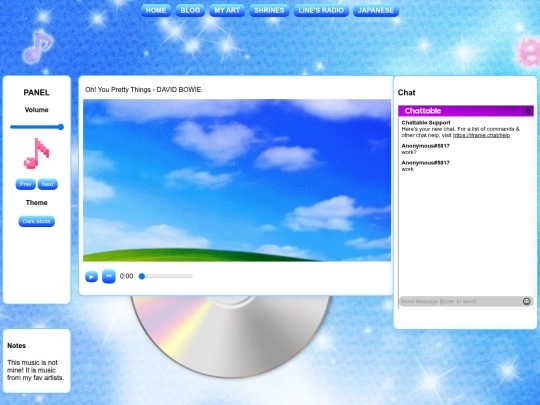
Task: Click the song progress seek bar
Action: coord(165,276)
